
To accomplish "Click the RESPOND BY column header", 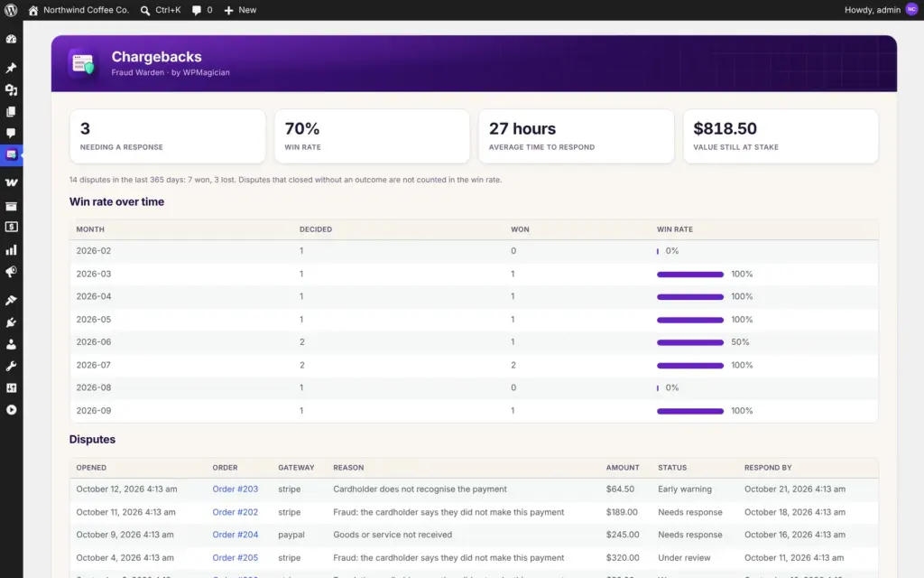I will (768, 468).
